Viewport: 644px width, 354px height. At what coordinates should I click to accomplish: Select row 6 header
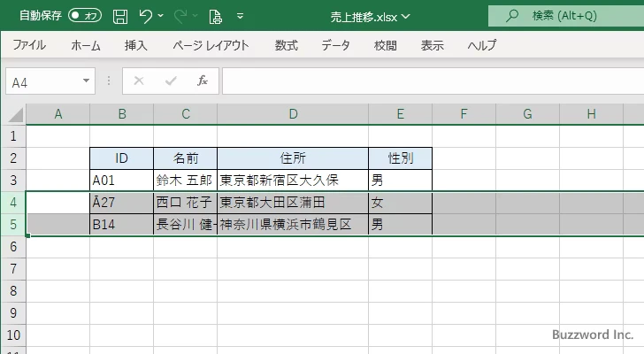pyautogui.click(x=13, y=247)
